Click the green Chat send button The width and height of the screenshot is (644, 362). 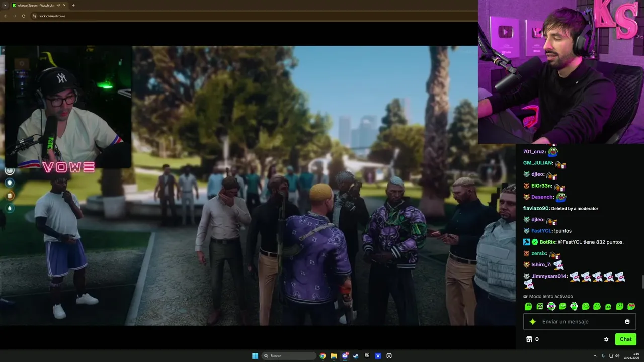(625, 339)
